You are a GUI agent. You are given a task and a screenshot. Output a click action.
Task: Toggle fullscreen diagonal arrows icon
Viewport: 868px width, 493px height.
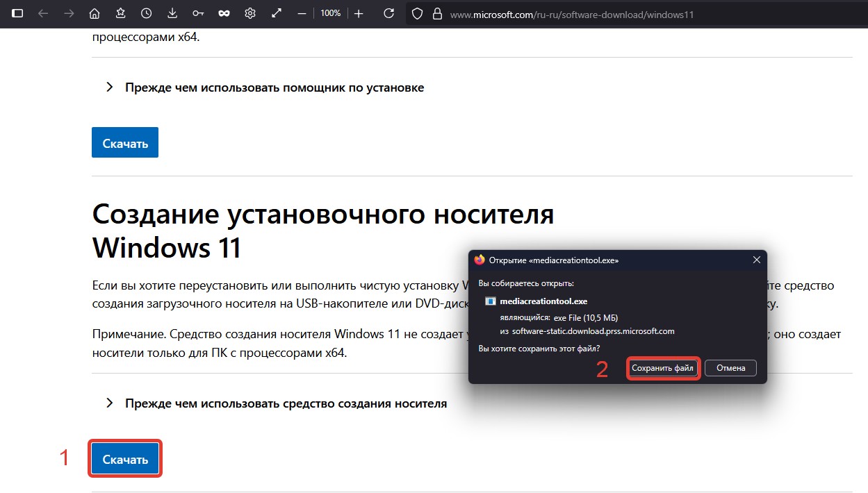point(276,13)
